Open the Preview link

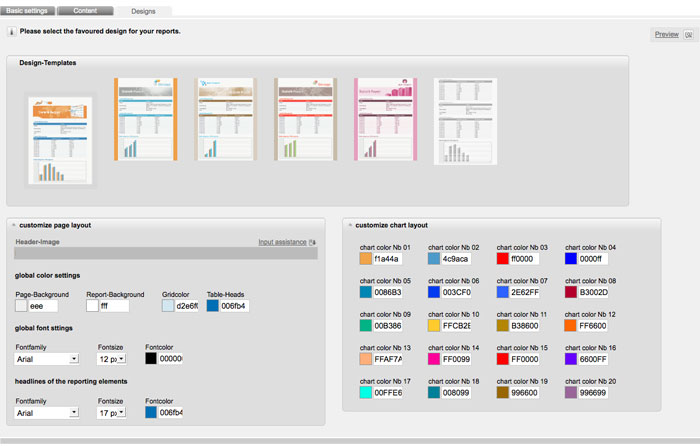point(666,35)
